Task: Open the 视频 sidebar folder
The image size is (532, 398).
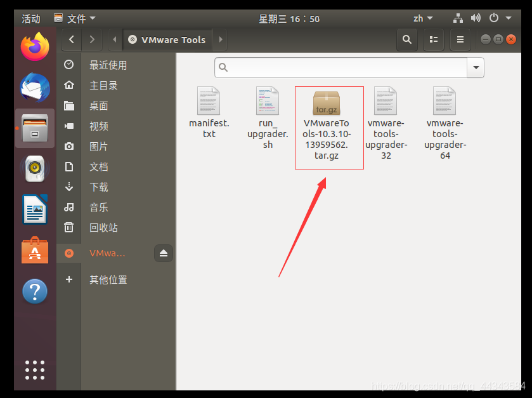Action: tap(116, 126)
